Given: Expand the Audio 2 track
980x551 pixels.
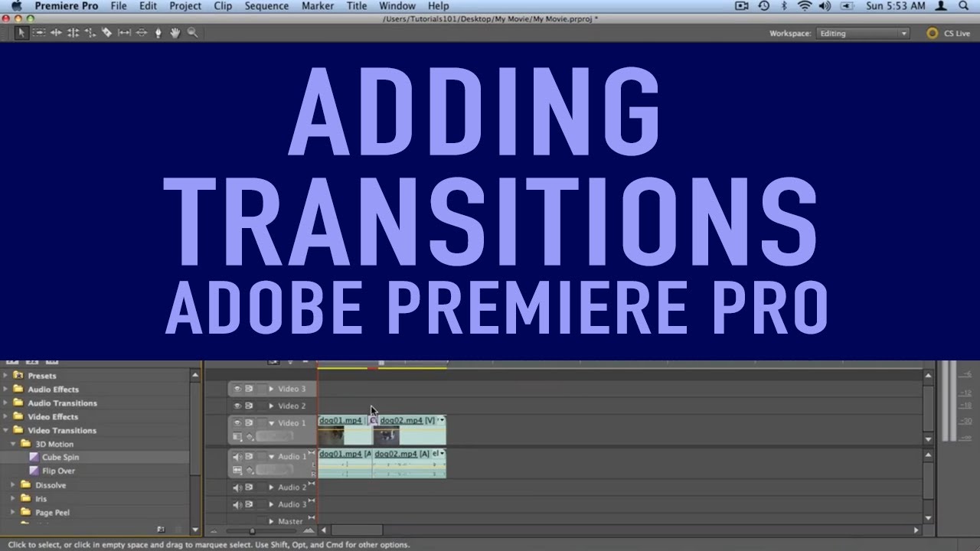Looking at the screenshot, I should [271, 487].
